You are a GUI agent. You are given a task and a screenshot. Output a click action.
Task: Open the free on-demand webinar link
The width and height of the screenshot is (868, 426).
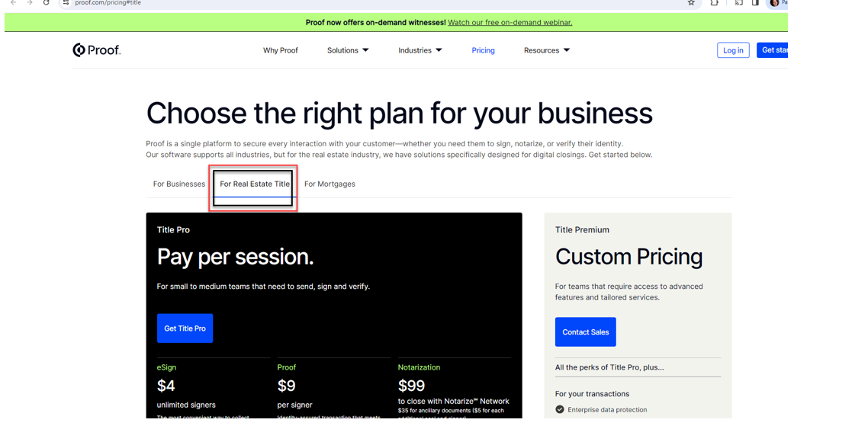point(510,23)
